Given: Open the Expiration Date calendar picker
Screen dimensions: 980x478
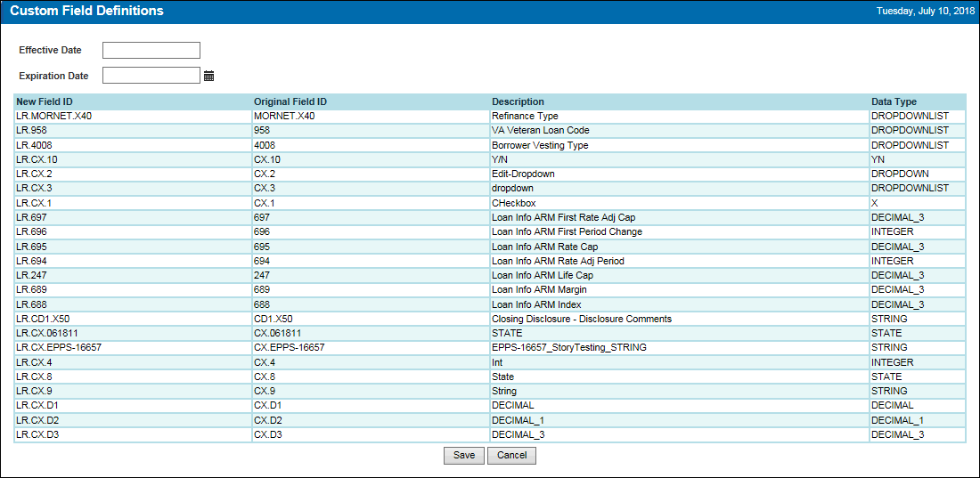Looking at the screenshot, I should (208, 76).
